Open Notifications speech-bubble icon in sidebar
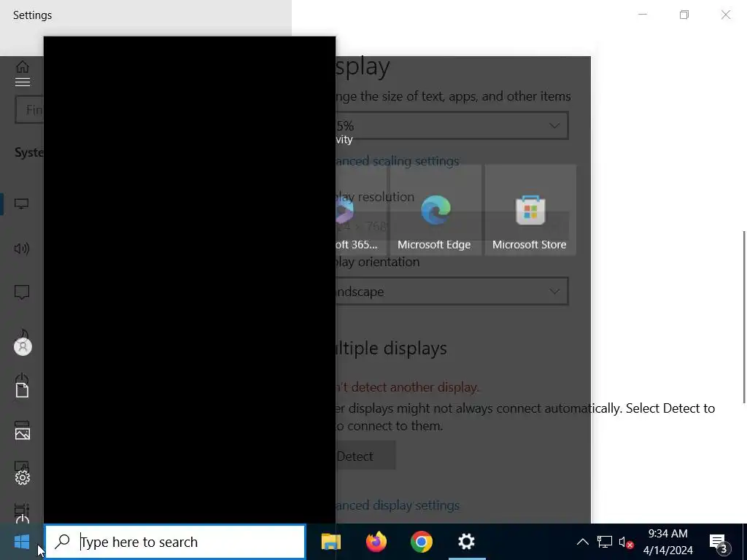Image resolution: width=747 pixels, height=560 pixels. (x=22, y=292)
